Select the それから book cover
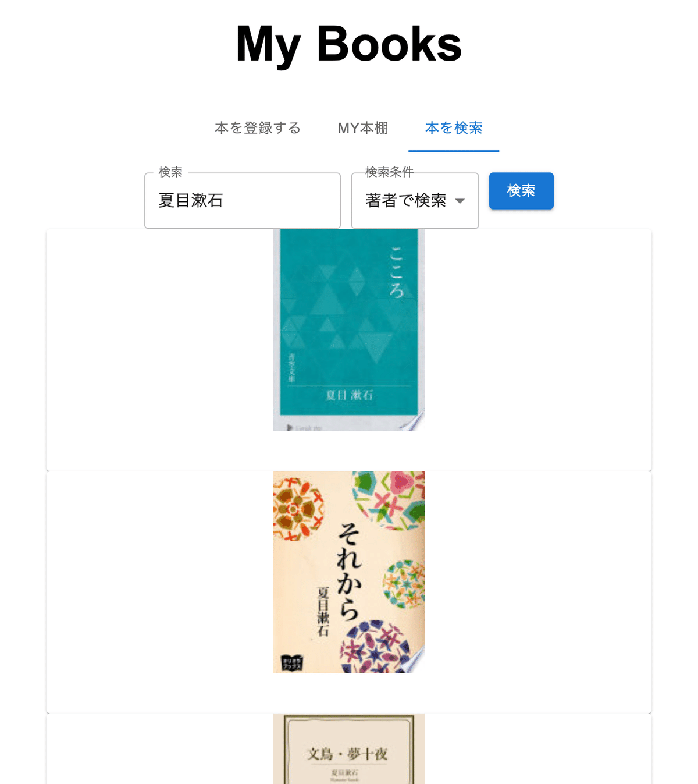Image resolution: width=698 pixels, height=784 pixels. [x=349, y=572]
